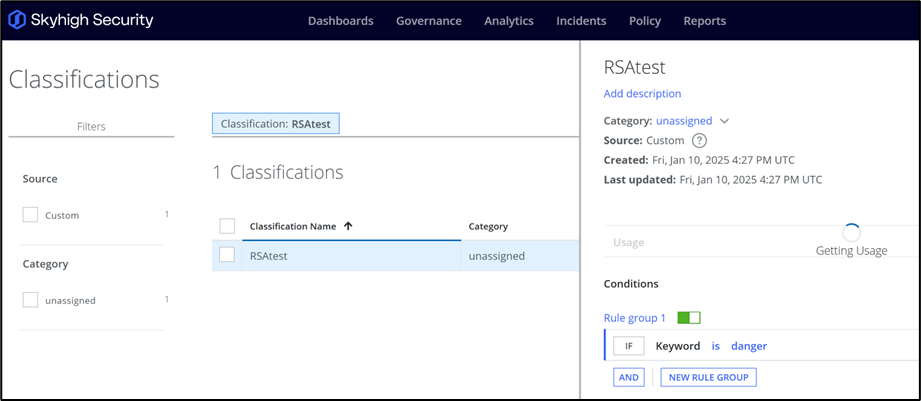
Task: Check the unassigned category filter checkbox
Action: 30,300
